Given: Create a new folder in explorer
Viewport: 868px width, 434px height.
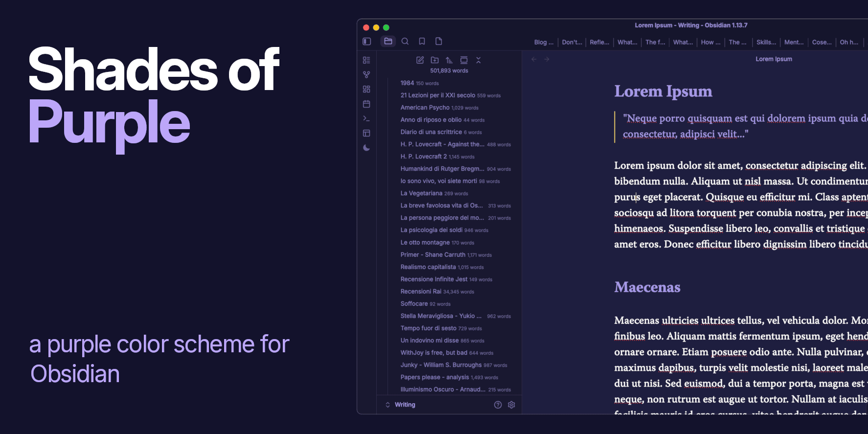Looking at the screenshot, I should point(434,60).
